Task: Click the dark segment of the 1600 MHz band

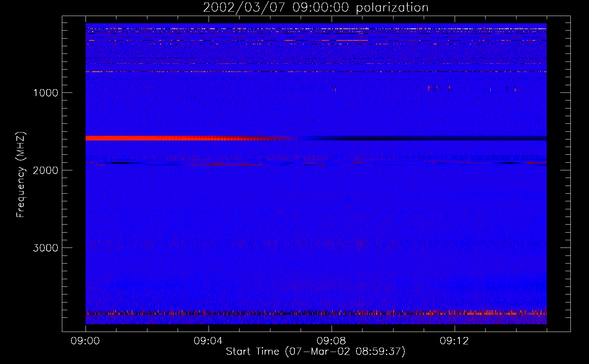Action: click(x=430, y=138)
